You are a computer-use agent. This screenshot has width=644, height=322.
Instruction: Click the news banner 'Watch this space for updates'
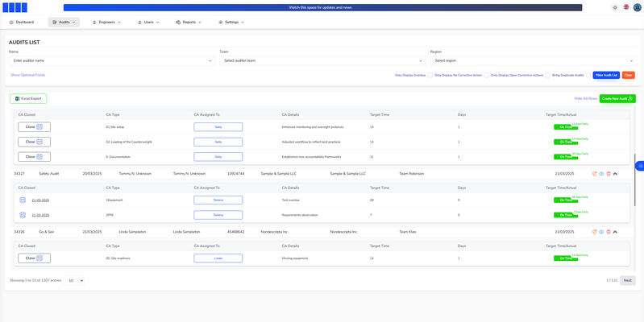pos(323,7)
